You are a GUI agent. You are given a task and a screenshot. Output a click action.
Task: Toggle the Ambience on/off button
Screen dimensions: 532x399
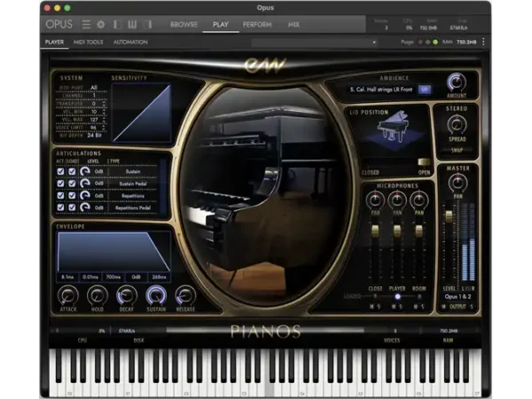424,90
